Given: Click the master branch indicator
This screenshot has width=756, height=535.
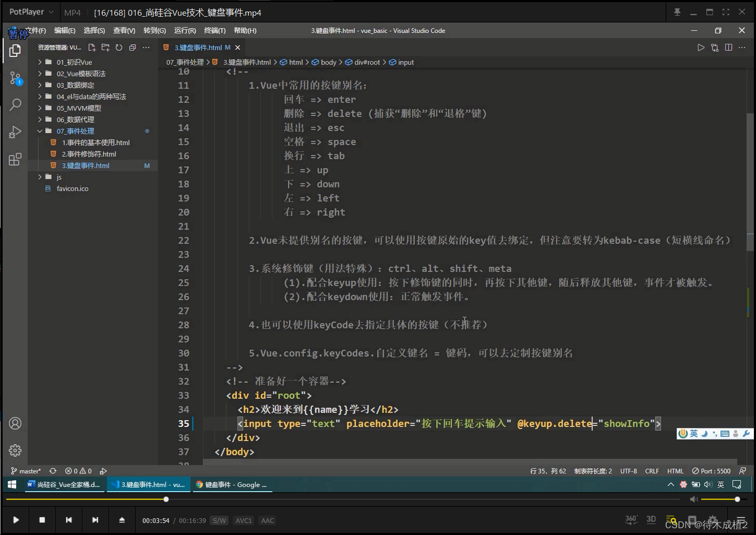Looking at the screenshot, I should point(26,471).
